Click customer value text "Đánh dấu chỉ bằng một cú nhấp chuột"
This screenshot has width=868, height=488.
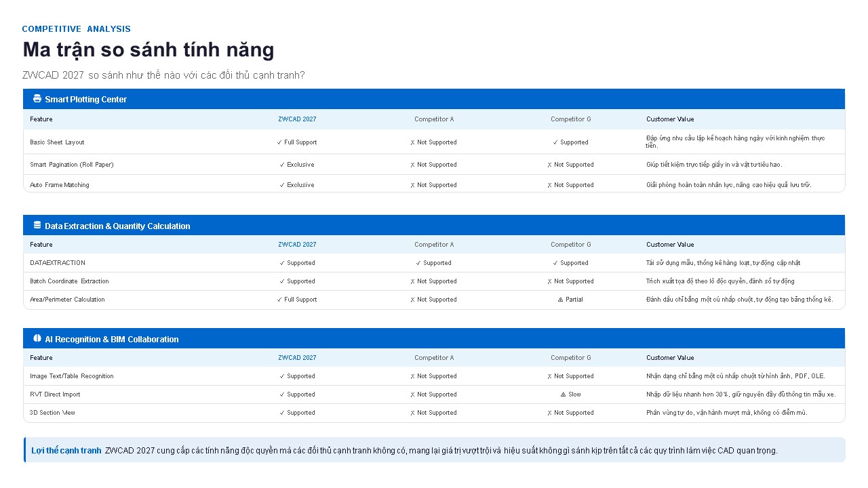(740, 300)
